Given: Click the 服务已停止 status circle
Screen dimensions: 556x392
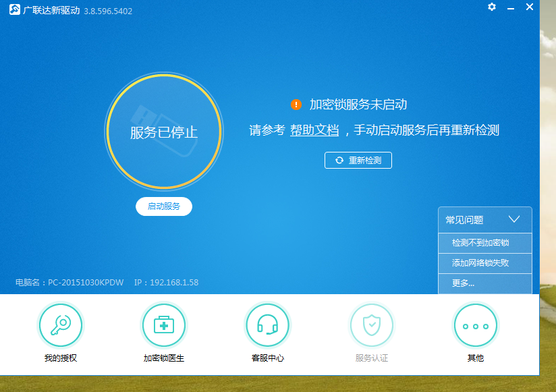Looking at the screenshot, I should [164, 132].
